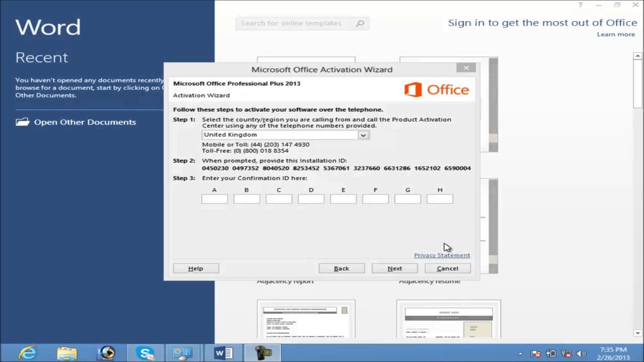This screenshot has height=362, width=644.
Task: Click the search magnifier for online templates
Action: pyautogui.click(x=360, y=23)
